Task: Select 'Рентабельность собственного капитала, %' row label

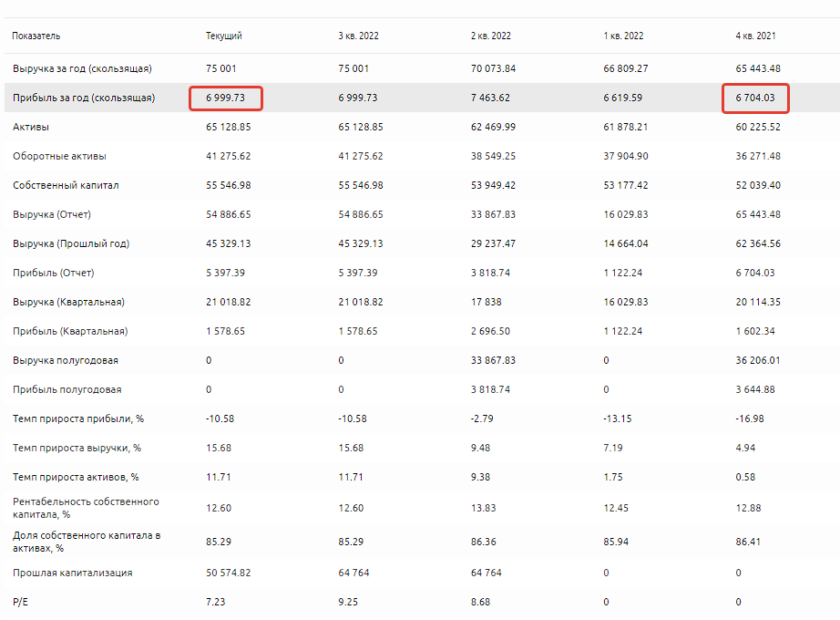Action: pyautogui.click(x=86, y=508)
